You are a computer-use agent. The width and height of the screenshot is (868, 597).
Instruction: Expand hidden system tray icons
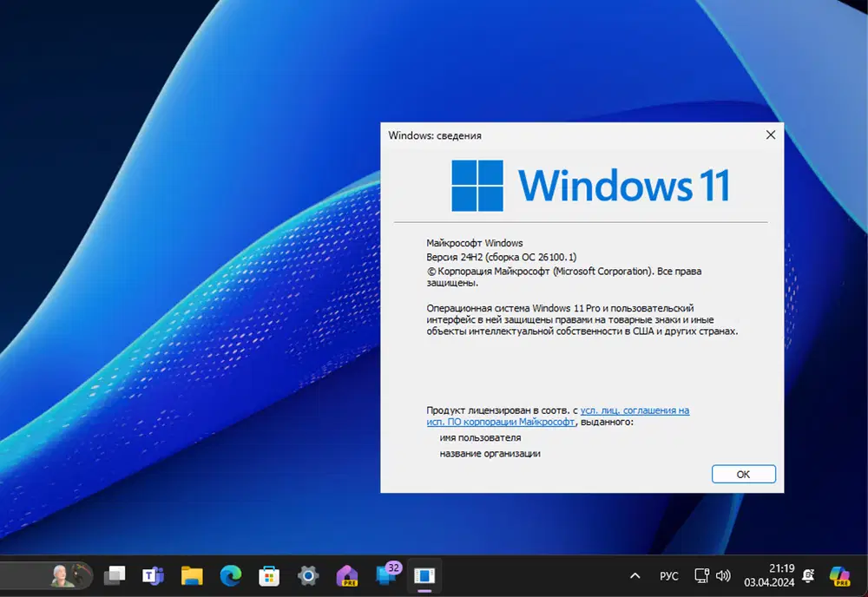click(x=635, y=575)
